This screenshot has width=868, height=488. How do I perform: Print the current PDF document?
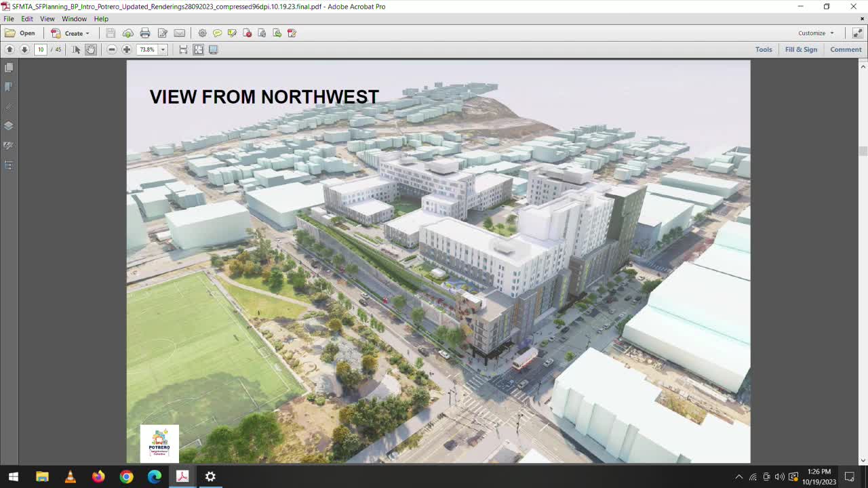tap(145, 33)
